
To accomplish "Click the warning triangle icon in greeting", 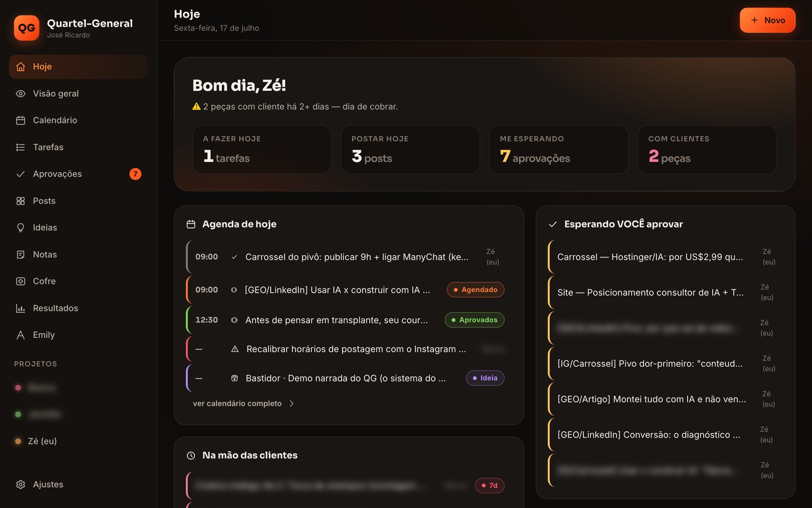I will coord(196,106).
